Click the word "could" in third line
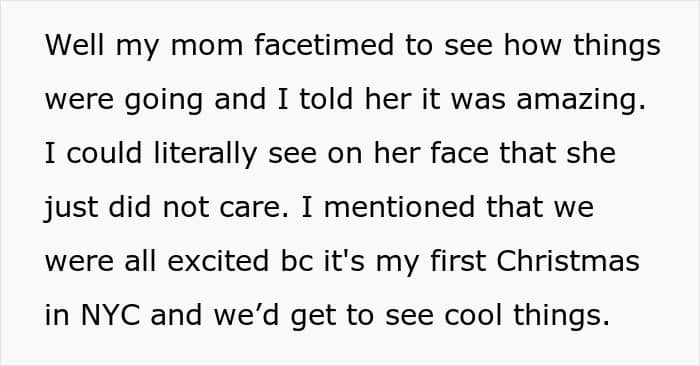 pyautogui.click(x=104, y=153)
